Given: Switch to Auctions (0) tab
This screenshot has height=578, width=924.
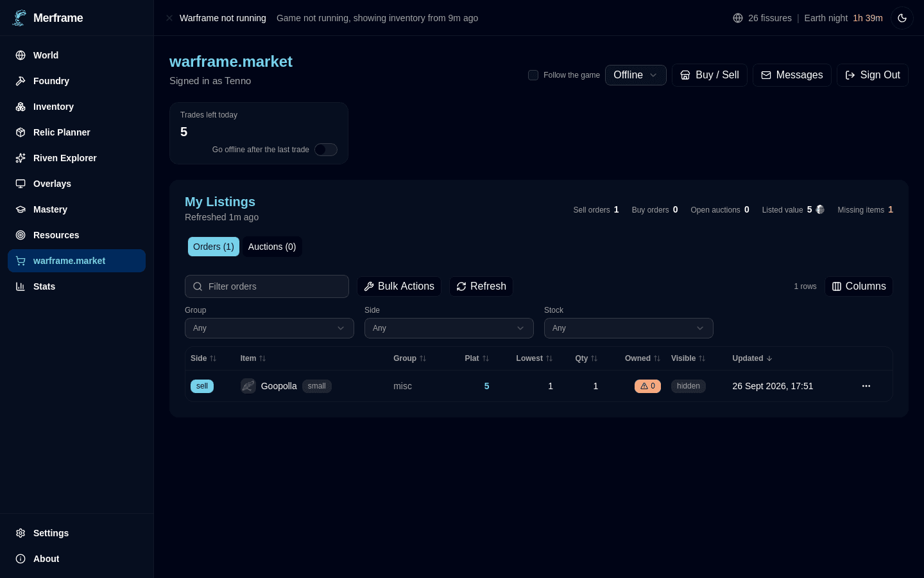Looking at the screenshot, I should click(272, 247).
